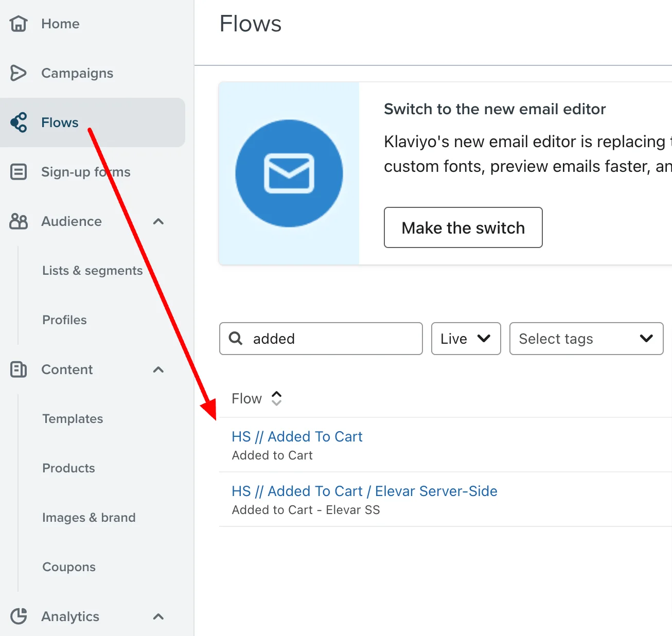
Task: Click the 'Added to Cart - Elevar SS' text
Action: [306, 510]
